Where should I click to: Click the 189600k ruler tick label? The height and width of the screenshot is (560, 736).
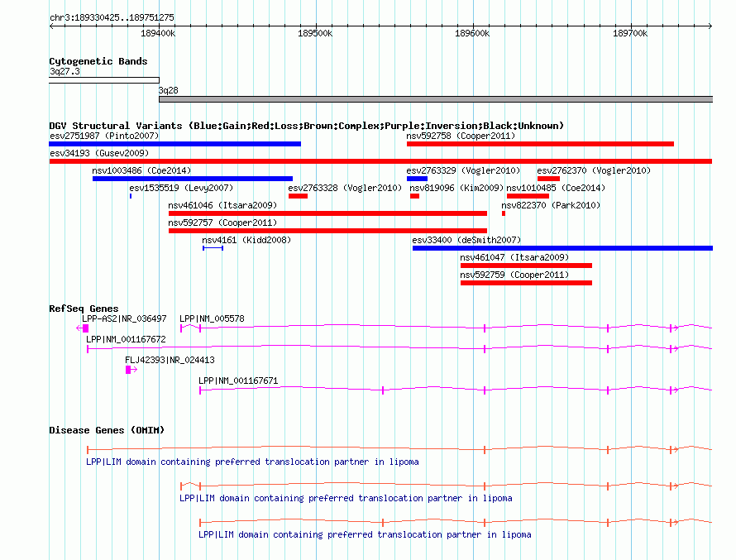point(472,33)
